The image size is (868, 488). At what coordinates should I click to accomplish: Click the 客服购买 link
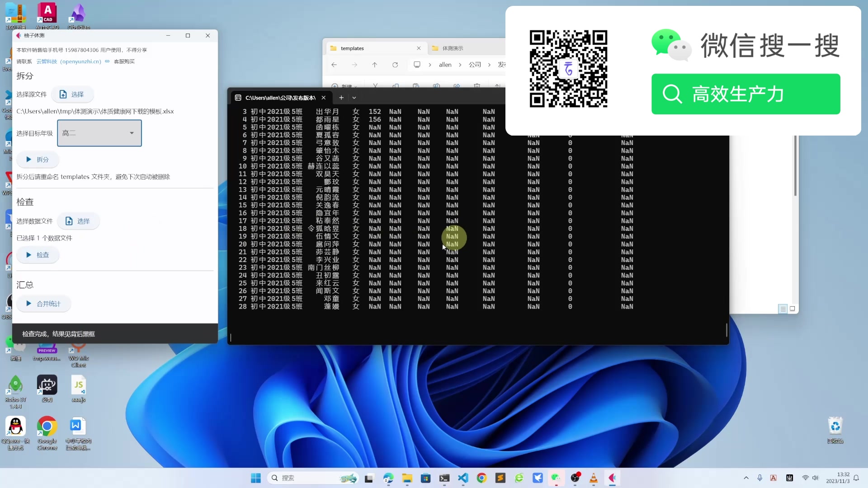[124, 61]
